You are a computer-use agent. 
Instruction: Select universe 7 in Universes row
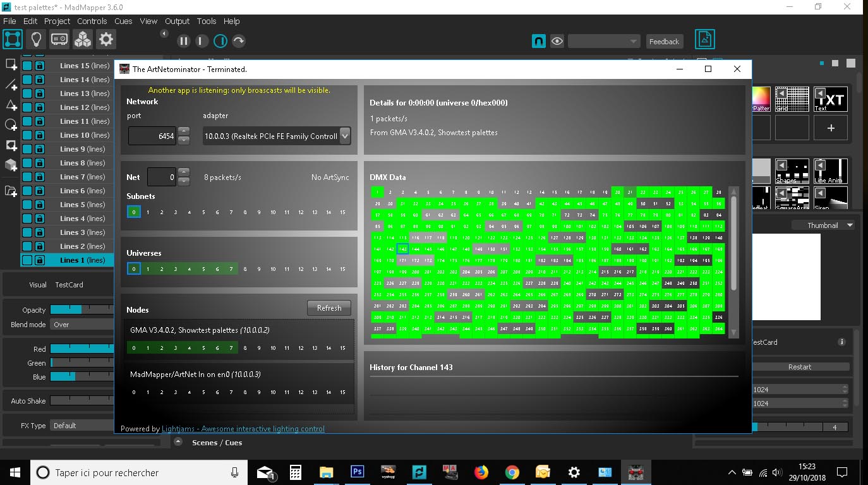click(x=231, y=269)
